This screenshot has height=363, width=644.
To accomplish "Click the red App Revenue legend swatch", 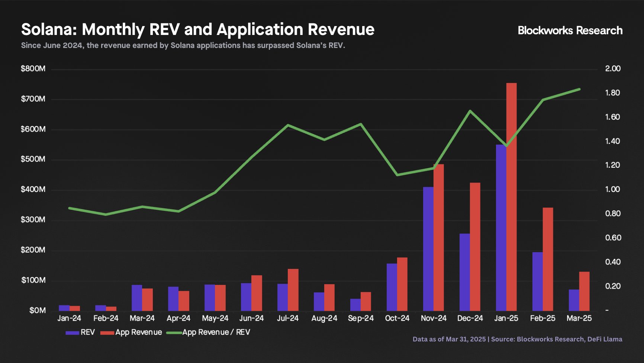I will (107, 333).
